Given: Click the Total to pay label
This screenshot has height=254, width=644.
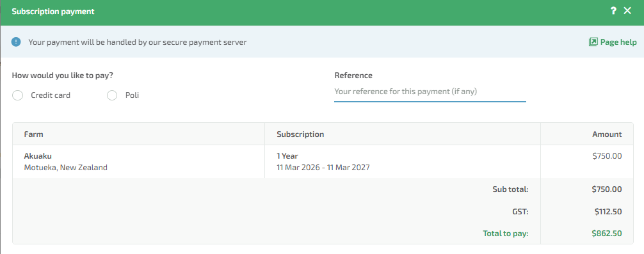Looking at the screenshot, I should pos(506,234).
